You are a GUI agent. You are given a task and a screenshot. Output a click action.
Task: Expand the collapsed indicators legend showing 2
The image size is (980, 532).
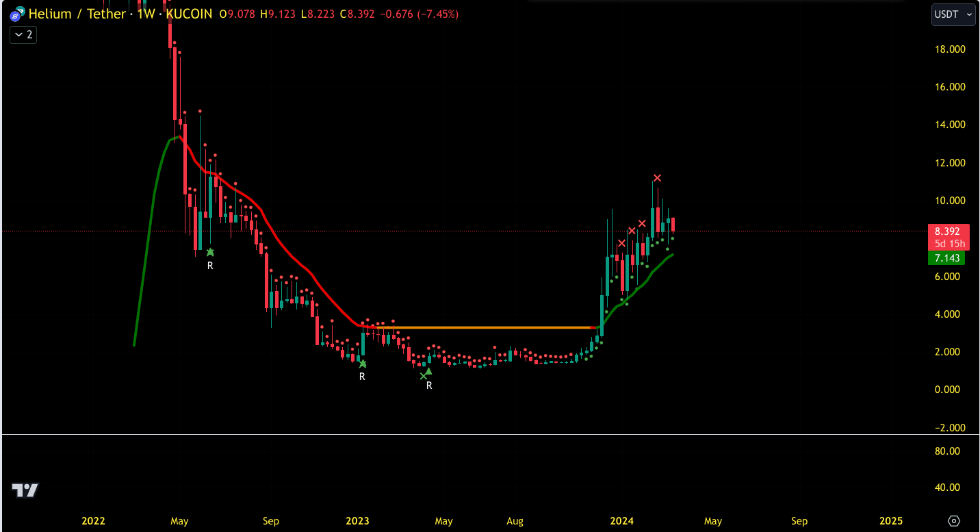click(23, 34)
